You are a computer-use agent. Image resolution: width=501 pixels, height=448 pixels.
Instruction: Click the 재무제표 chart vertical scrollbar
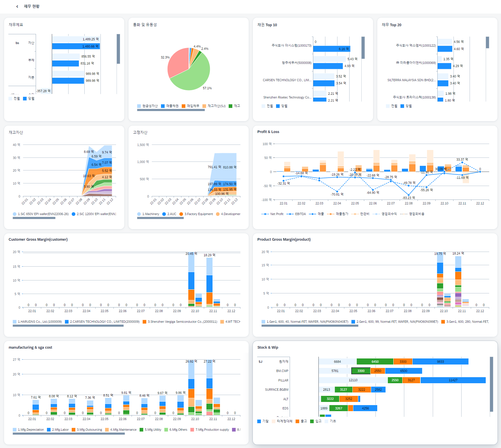pyautogui.click(x=118, y=49)
